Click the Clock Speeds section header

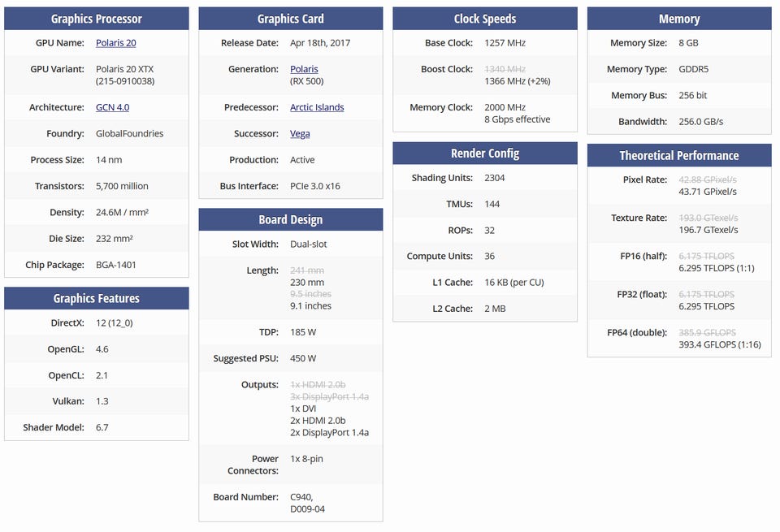[485, 19]
